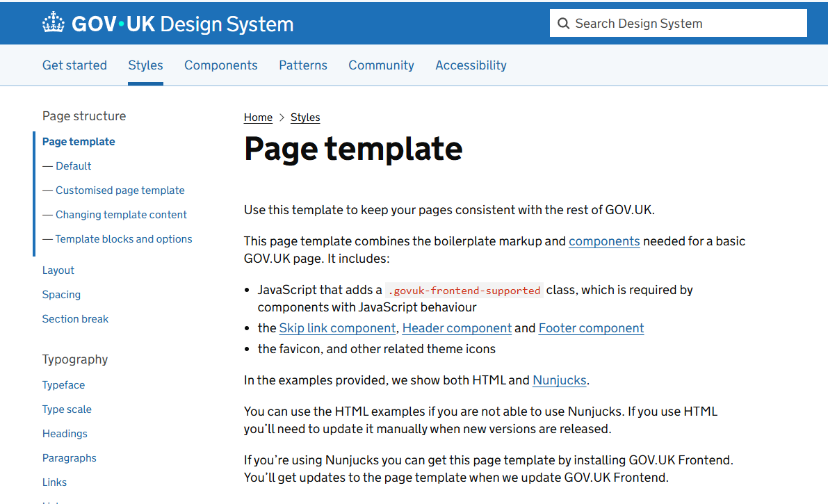Image resolution: width=828 pixels, height=504 pixels.
Task: Open the Skip link component link
Action: click(x=337, y=328)
